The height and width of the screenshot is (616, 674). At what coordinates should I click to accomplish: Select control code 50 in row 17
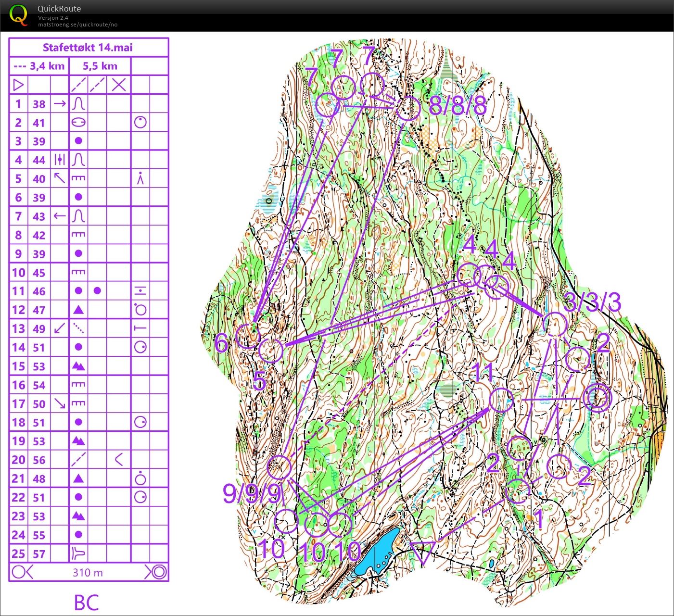pos(39,404)
